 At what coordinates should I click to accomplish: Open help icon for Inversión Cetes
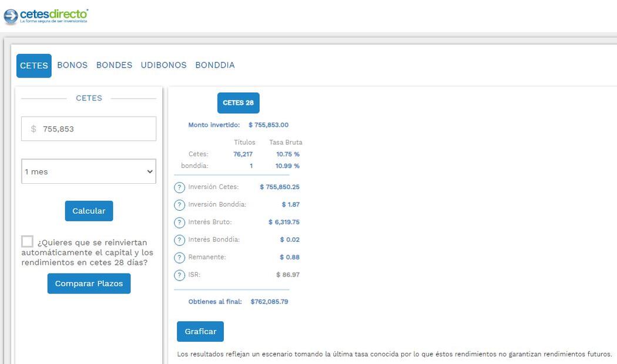pos(179,187)
